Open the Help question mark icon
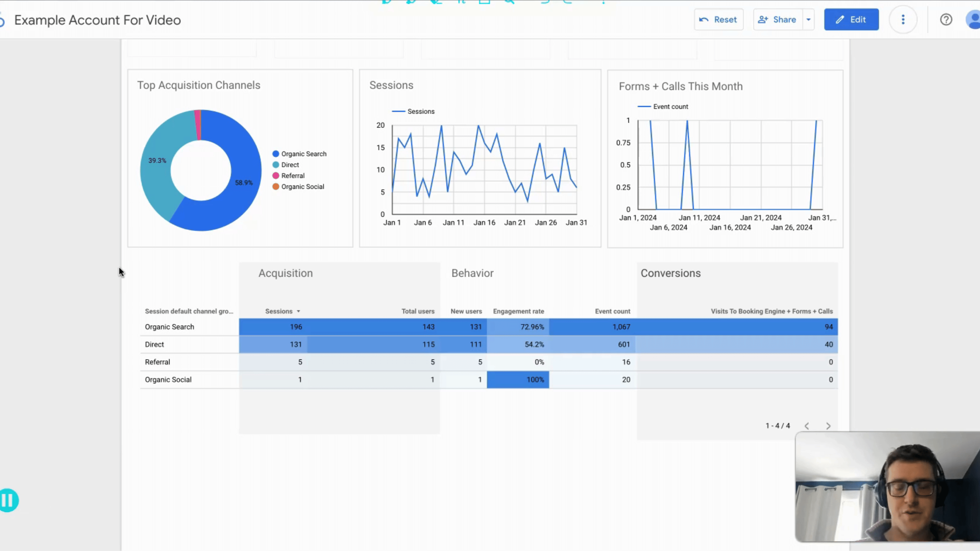Screen dimensions: 980x551 pyautogui.click(x=946, y=20)
